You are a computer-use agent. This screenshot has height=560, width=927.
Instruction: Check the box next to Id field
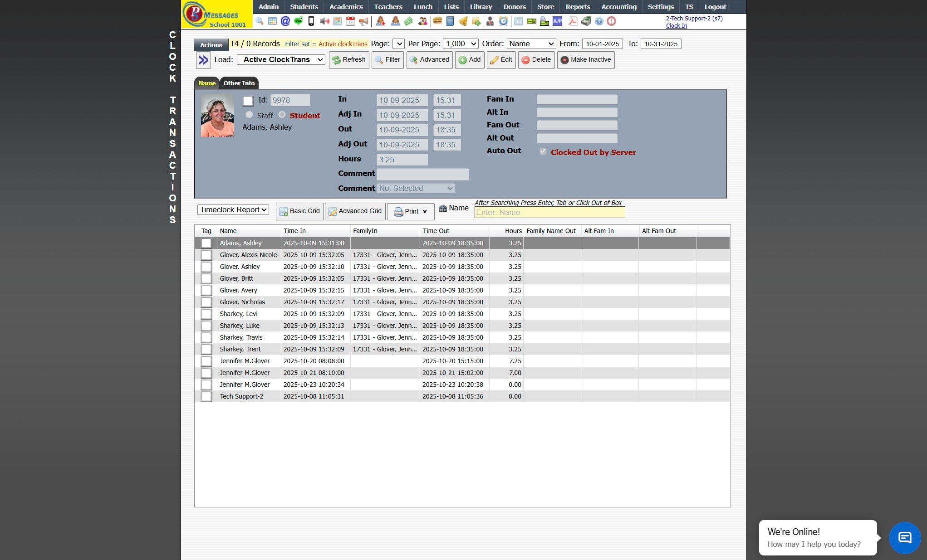click(248, 101)
